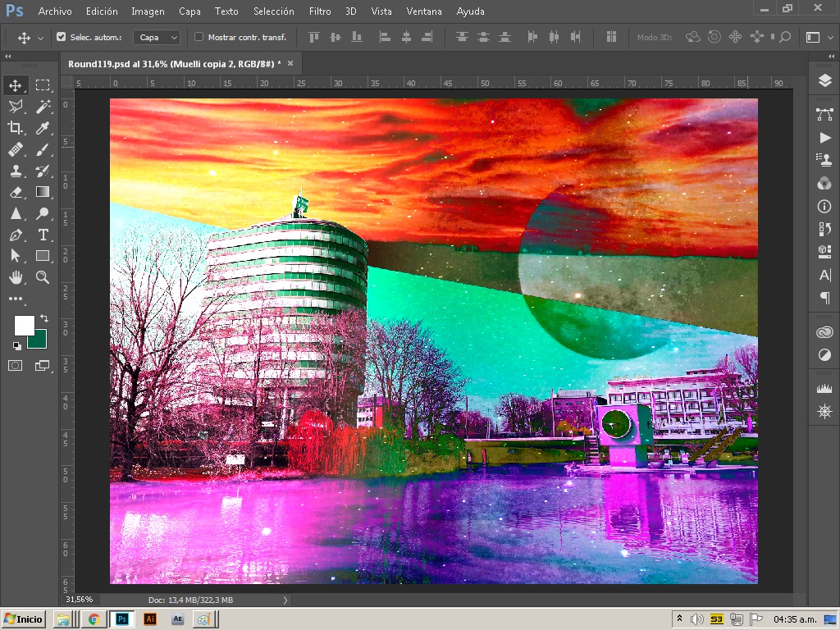Select the Eyedropper tool
Screen dimensions: 840x630
(x=43, y=127)
